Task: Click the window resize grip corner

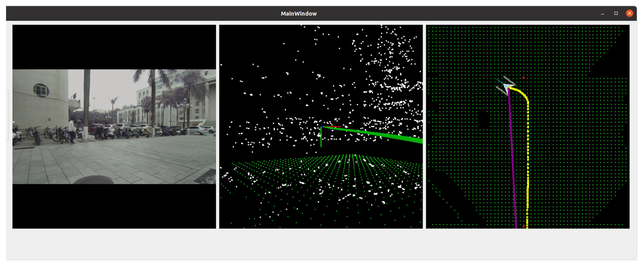Action: 635,257
